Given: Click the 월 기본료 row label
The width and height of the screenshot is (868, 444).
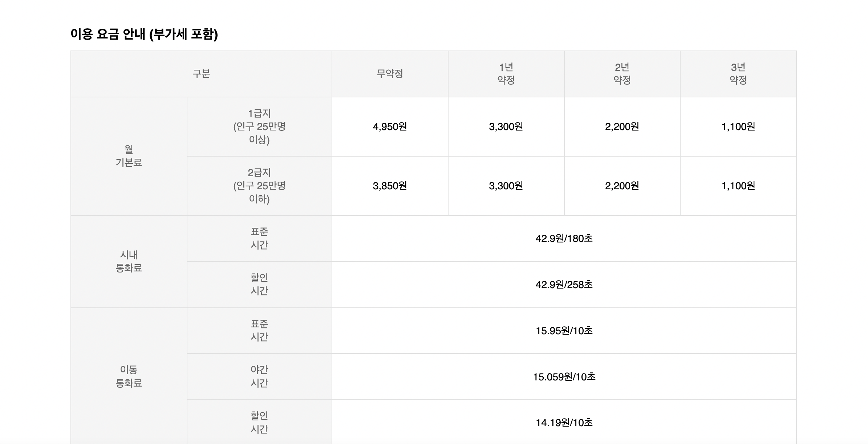Looking at the screenshot, I should point(129,156).
